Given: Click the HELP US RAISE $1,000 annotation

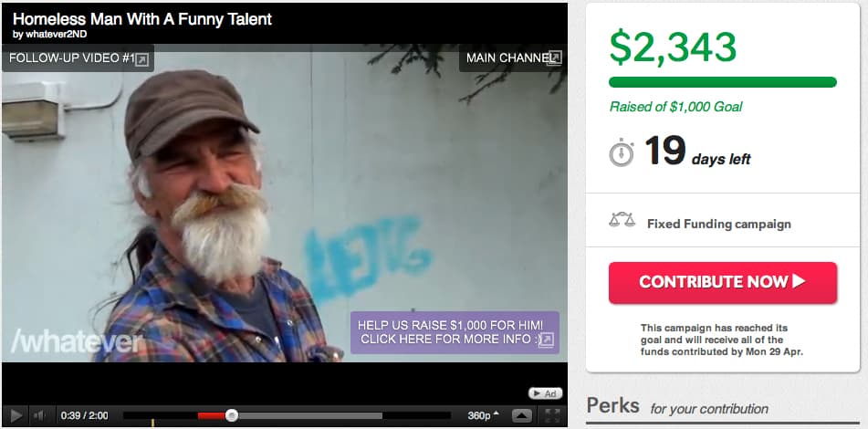Looking at the screenshot, I should click(x=455, y=332).
